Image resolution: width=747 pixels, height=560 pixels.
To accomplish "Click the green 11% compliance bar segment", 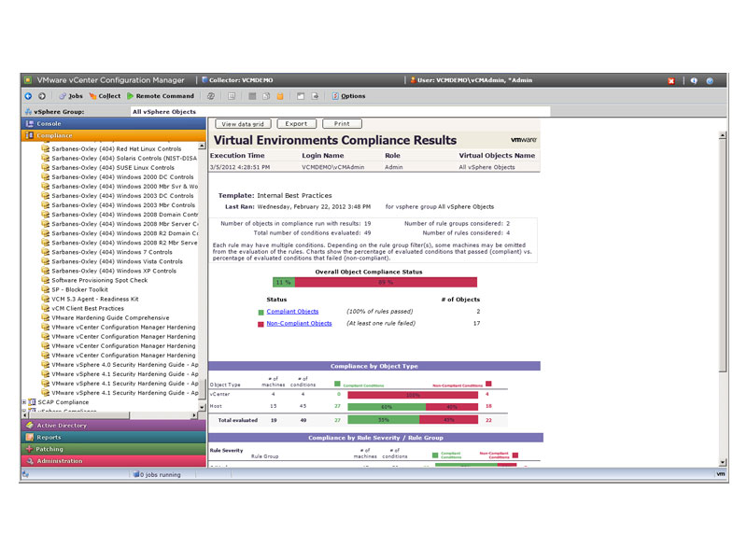I will tap(284, 283).
